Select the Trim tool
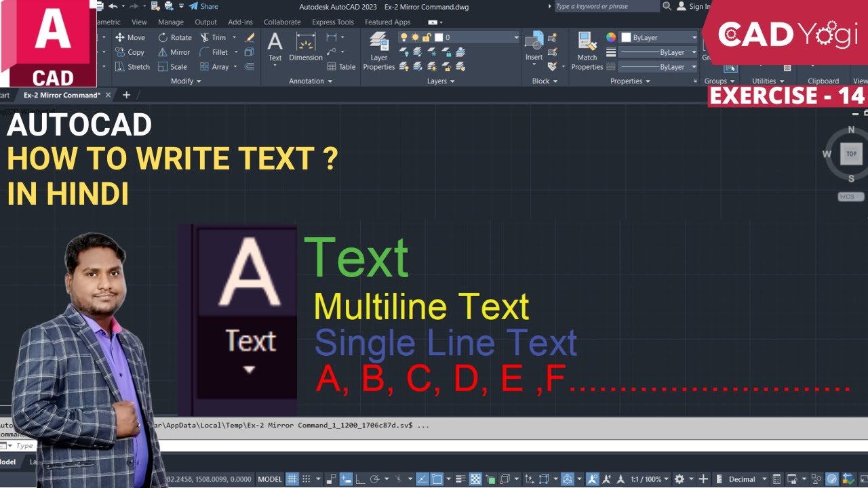868x488 pixels. pos(213,38)
